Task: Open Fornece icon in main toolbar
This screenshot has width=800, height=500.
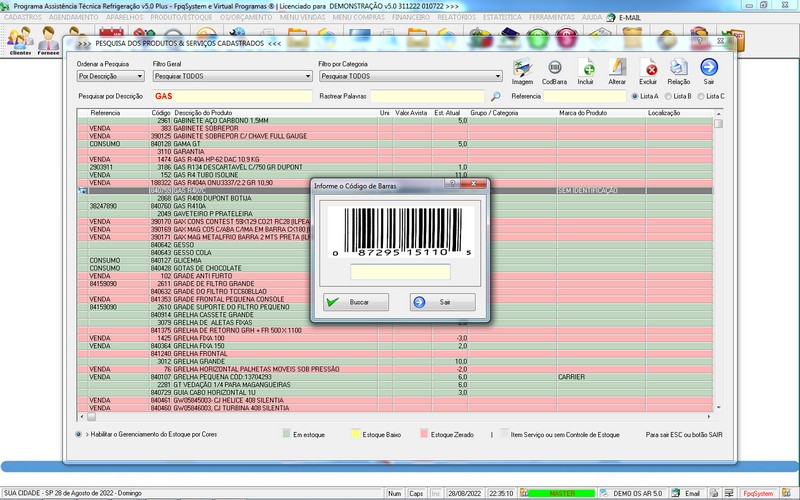Action: click(48, 41)
